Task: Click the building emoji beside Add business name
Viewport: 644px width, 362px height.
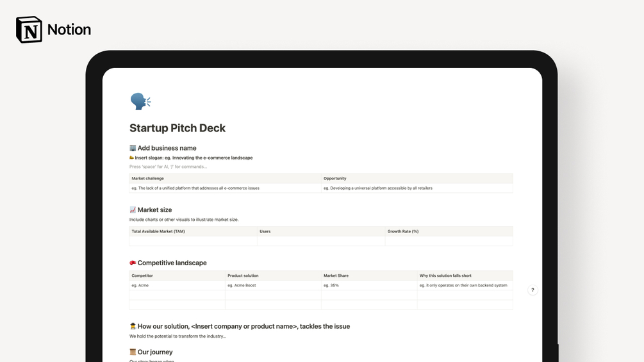Action: point(133,148)
